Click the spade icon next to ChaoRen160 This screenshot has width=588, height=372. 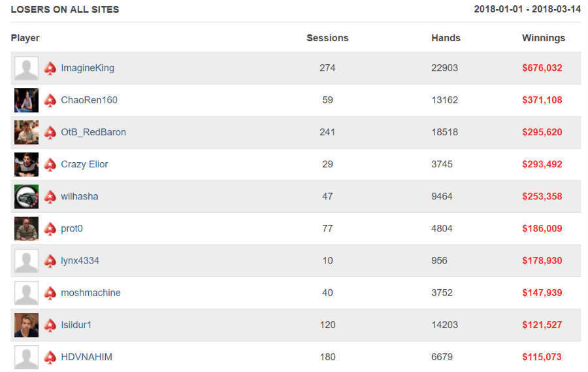point(50,100)
